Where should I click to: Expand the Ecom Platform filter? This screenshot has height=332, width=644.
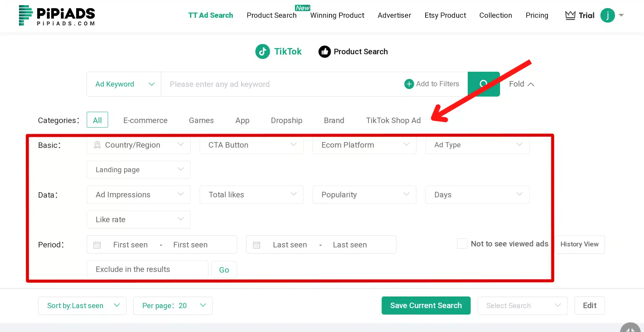click(364, 145)
